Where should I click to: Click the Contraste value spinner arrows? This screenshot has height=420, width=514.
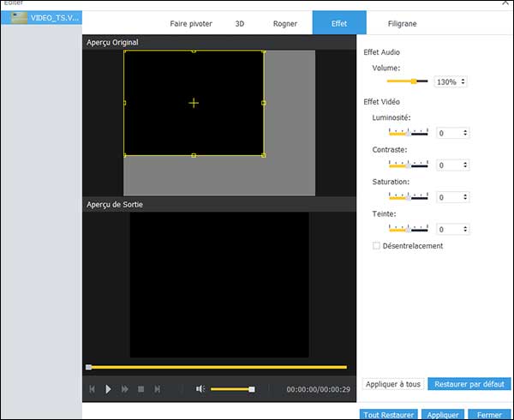pos(465,165)
